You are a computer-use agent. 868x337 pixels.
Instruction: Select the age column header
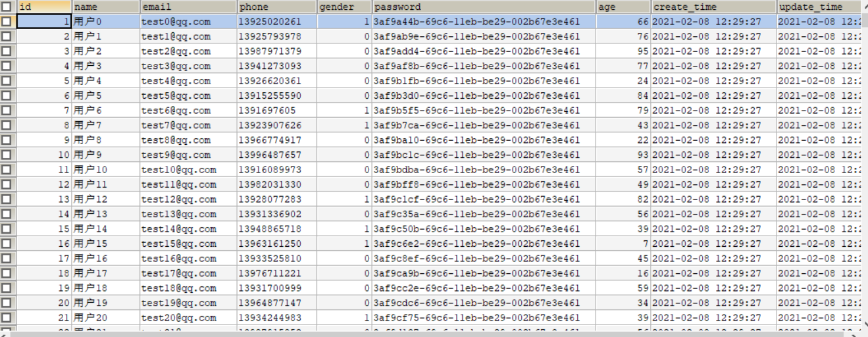coord(624,7)
